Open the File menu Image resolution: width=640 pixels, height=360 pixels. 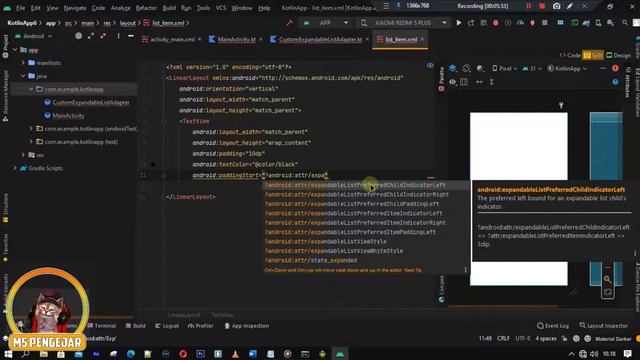coord(20,8)
